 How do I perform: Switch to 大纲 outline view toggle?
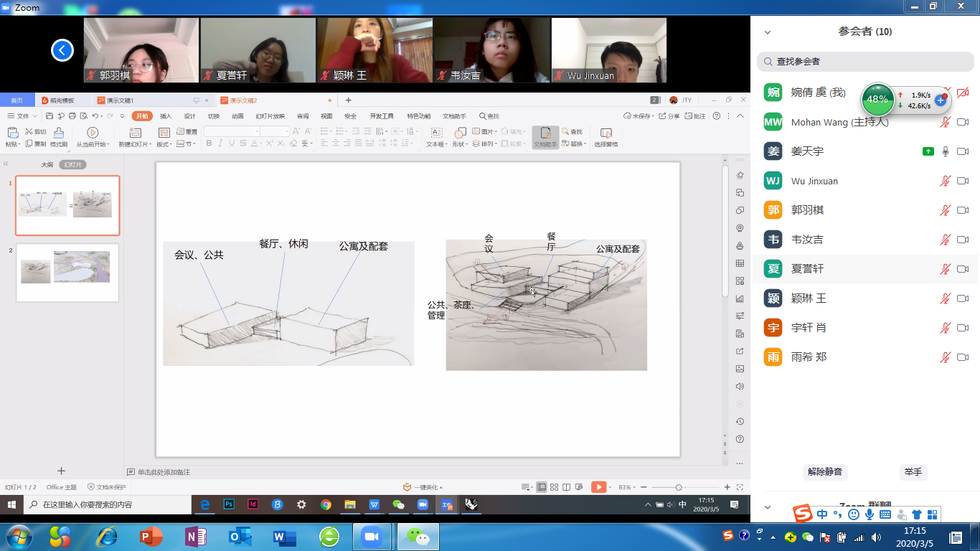[x=47, y=164]
